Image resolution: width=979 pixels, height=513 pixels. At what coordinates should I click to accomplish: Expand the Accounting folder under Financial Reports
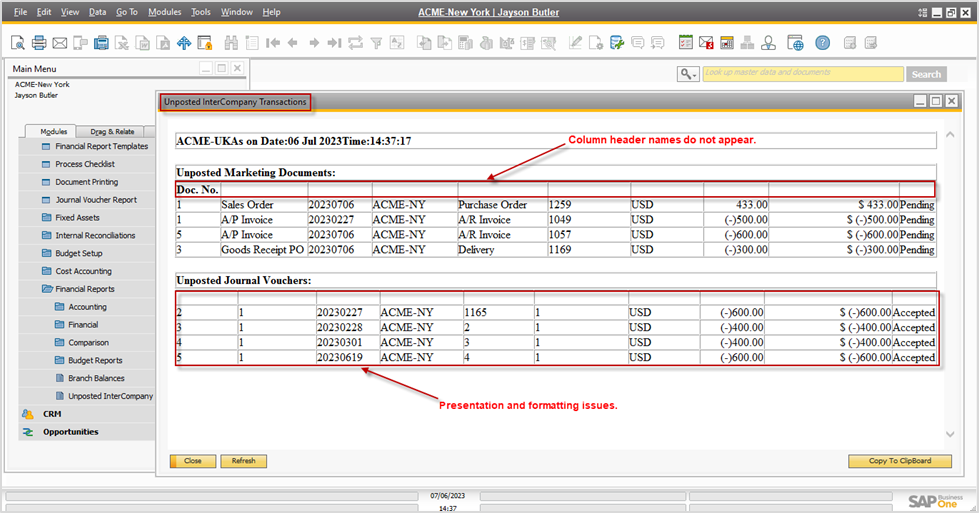[87, 307]
